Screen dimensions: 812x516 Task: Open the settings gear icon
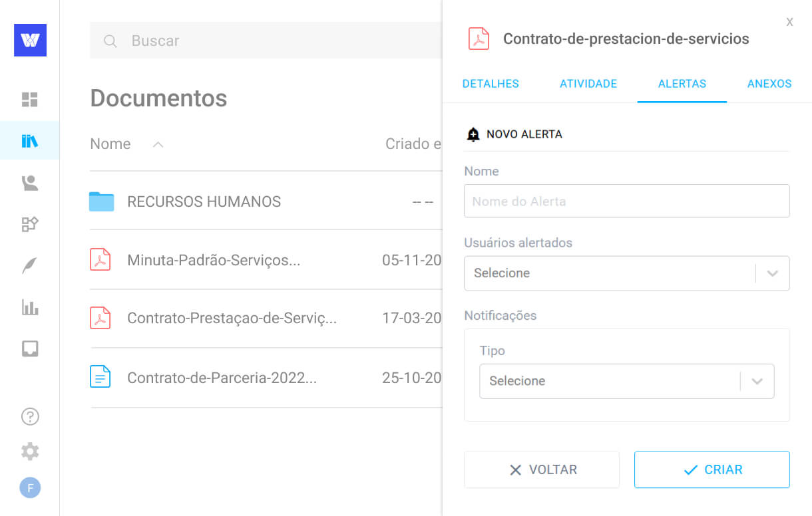coord(29,451)
